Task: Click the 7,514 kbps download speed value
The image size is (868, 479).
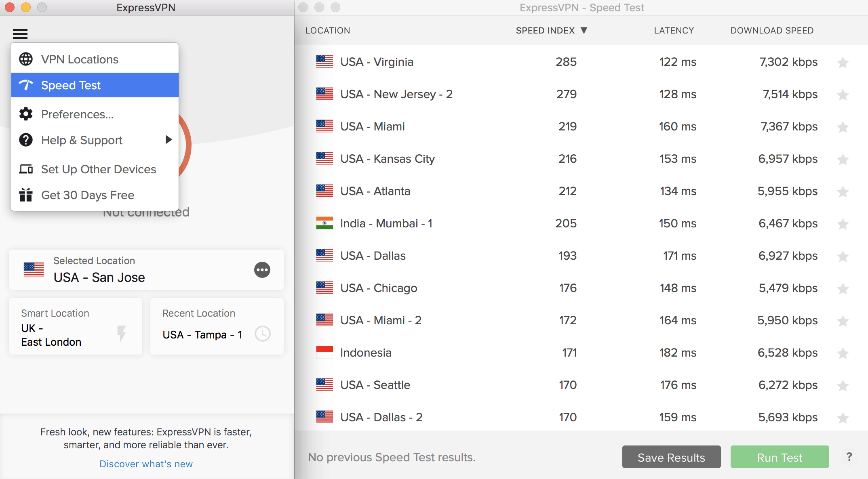Action: 790,94
